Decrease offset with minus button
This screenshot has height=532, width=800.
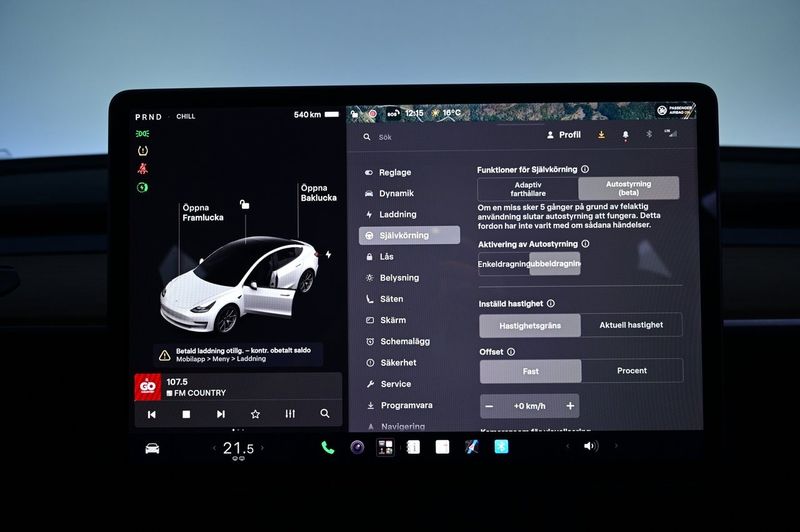coord(489,407)
